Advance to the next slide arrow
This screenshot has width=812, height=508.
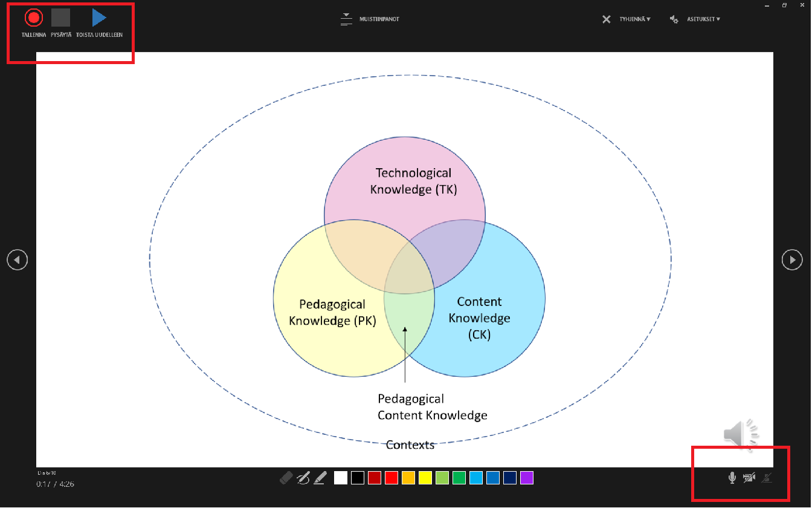click(792, 259)
